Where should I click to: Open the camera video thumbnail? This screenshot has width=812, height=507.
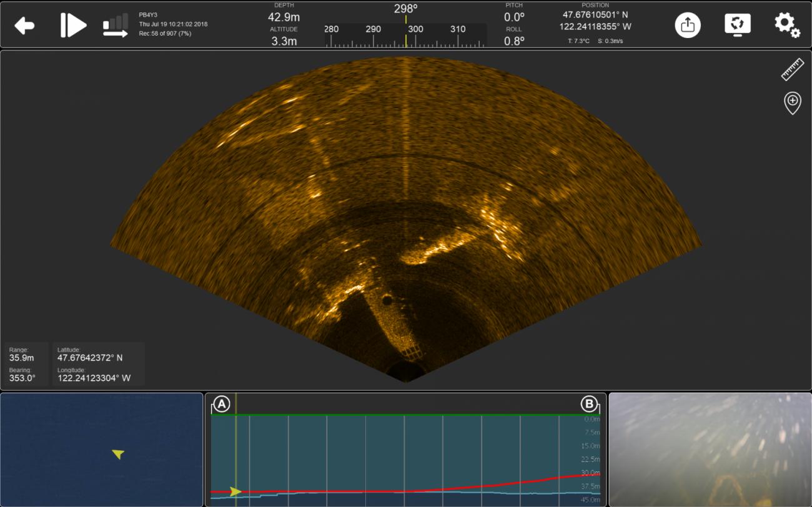[x=710, y=450]
